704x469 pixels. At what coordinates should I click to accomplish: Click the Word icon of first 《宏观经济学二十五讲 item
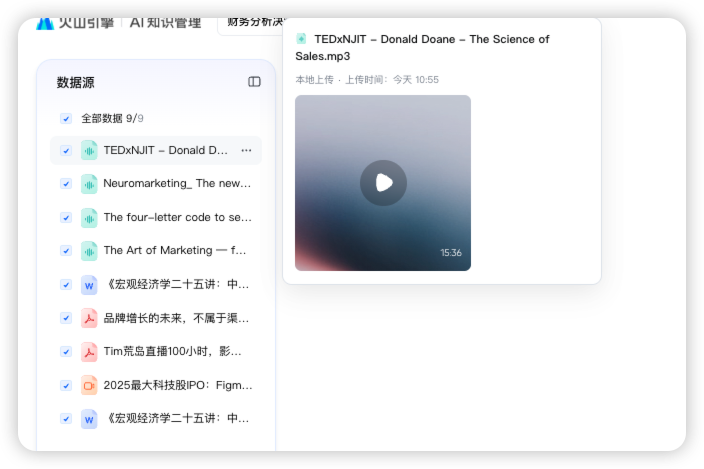[89, 285]
